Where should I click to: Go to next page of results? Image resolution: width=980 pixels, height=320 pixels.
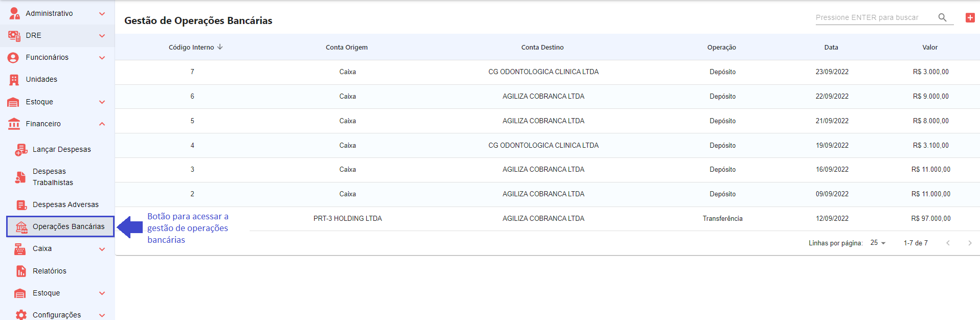tap(969, 243)
